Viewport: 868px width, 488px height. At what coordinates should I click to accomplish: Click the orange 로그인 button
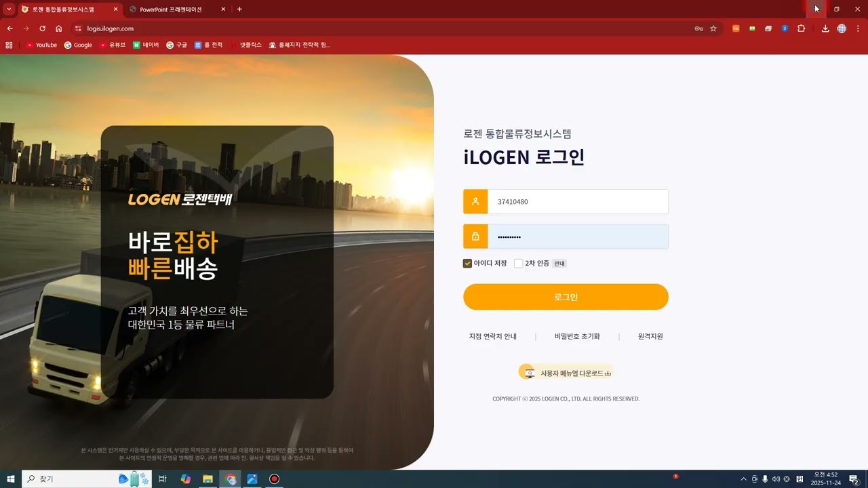point(566,297)
